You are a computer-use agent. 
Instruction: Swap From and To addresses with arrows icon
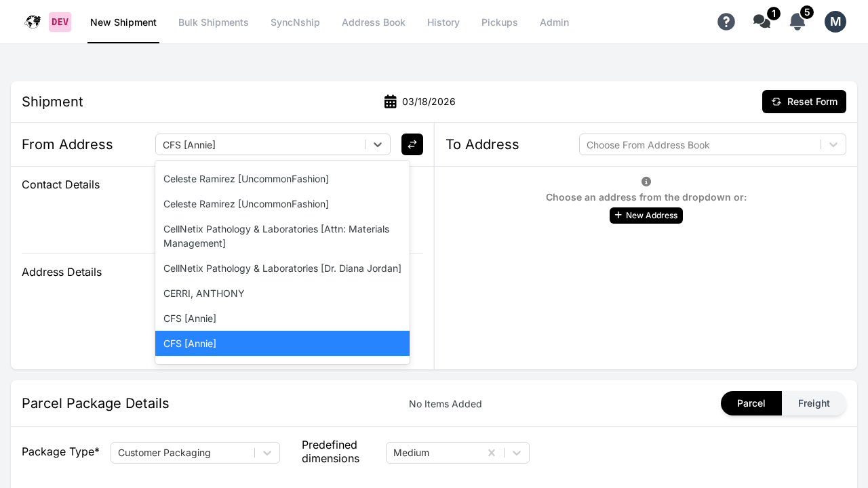pos(412,144)
